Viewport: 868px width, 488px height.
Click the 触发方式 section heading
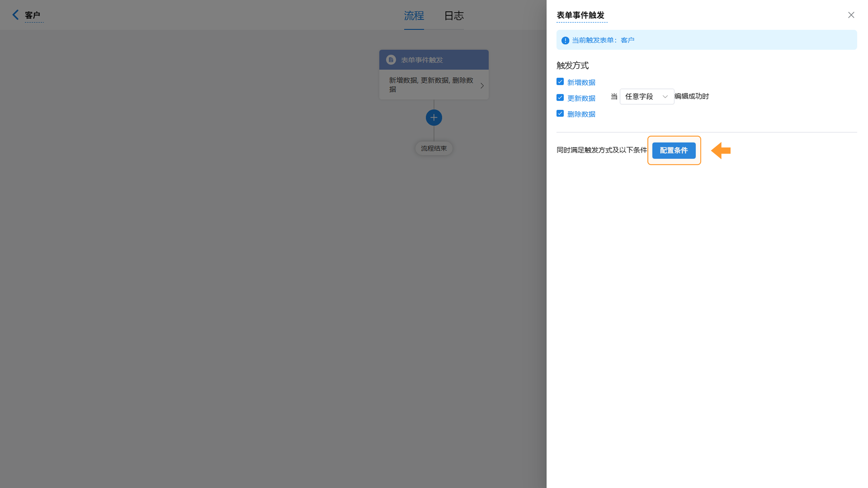point(573,65)
